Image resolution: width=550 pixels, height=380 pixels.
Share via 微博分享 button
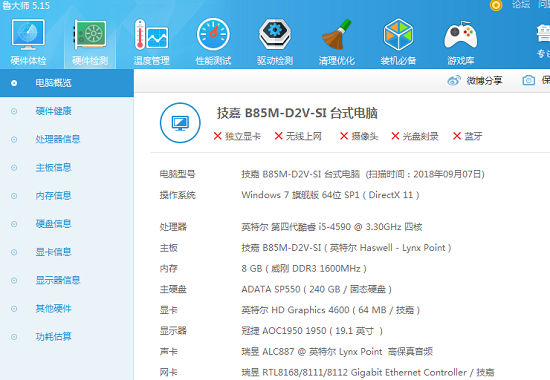click(475, 81)
